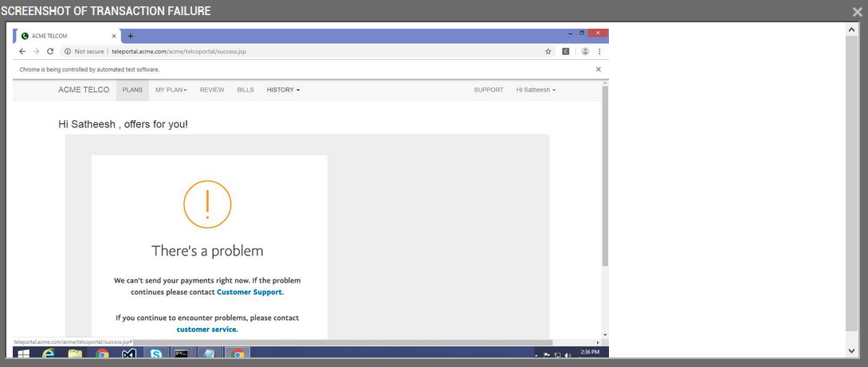Viewport: 868px width, 367px height.
Task: Expand the Hi Satheesh user dropdown
Action: coord(536,90)
